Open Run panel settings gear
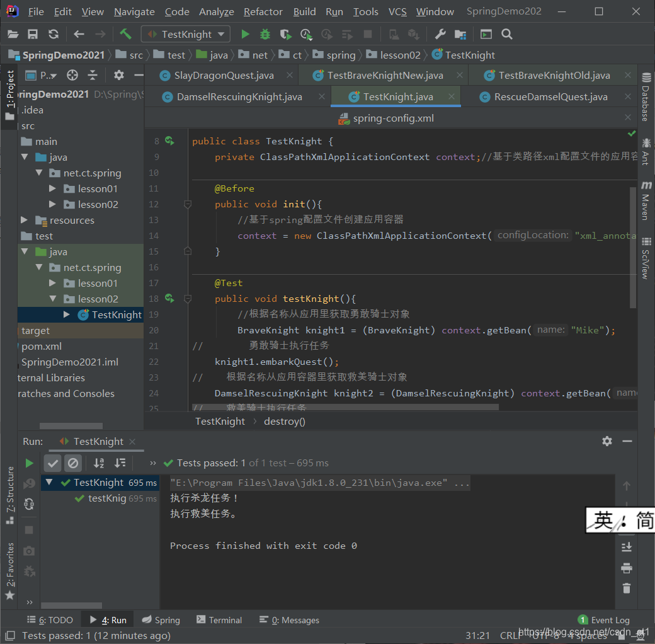This screenshot has width=655, height=644. click(x=607, y=441)
